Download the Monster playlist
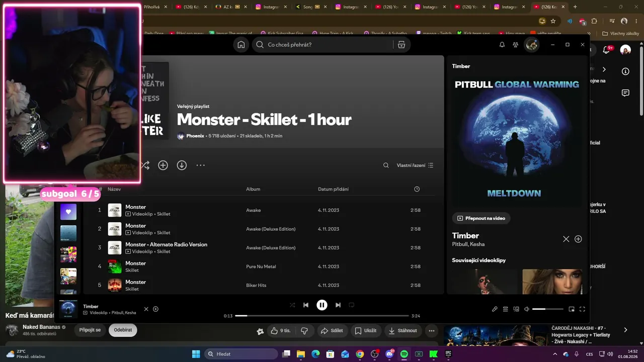 click(182, 165)
